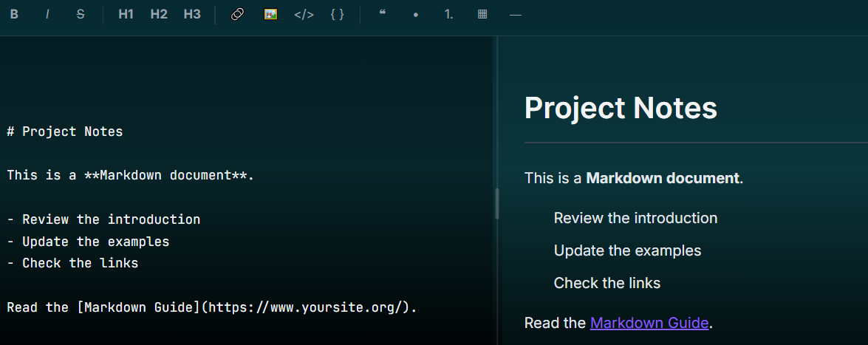The image size is (868, 345).
Task: Click the split pane scrollbar handle
Action: click(497, 203)
